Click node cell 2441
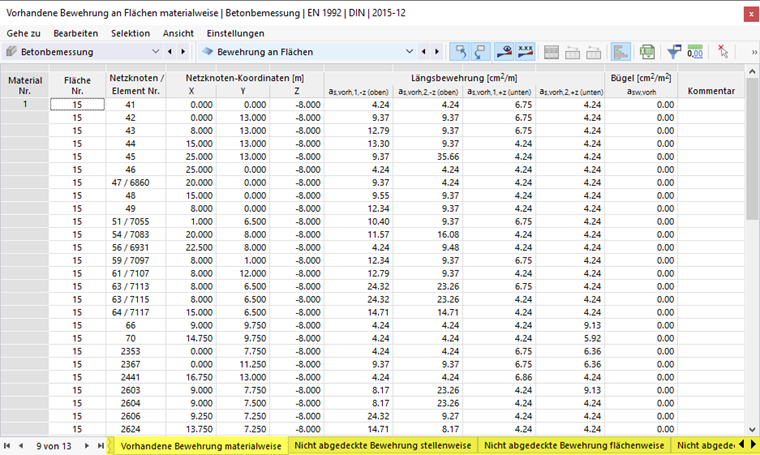The height and width of the screenshot is (455, 760). [x=130, y=377]
